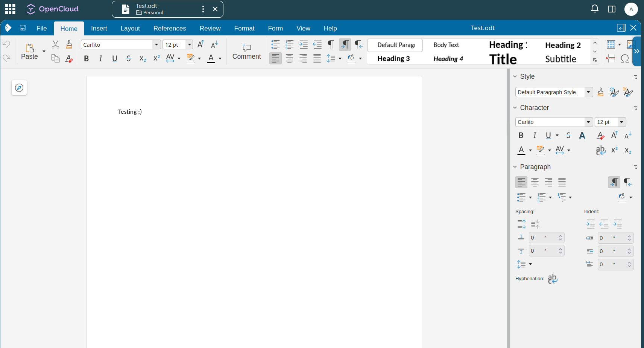Open line spacing dropdown in ribbon
The width and height of the screenshot is (644, 348).
[340, 58]
